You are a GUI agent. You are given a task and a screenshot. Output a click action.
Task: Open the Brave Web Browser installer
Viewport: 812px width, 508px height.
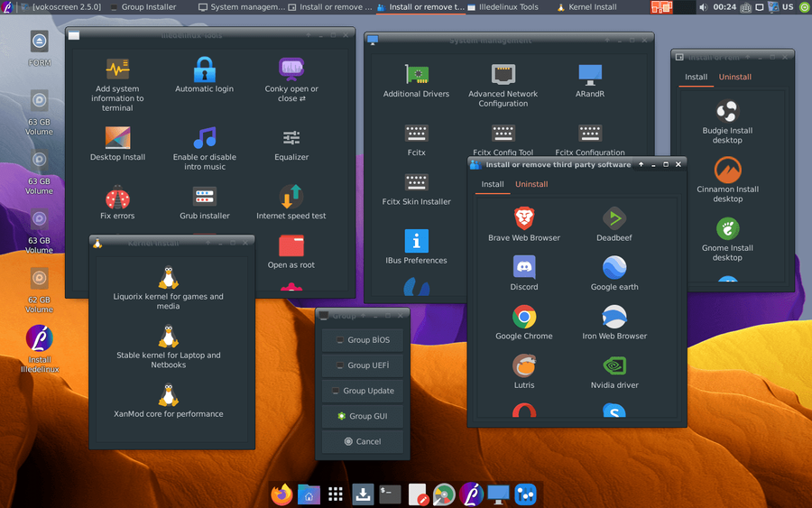click(x=524, y=218)
